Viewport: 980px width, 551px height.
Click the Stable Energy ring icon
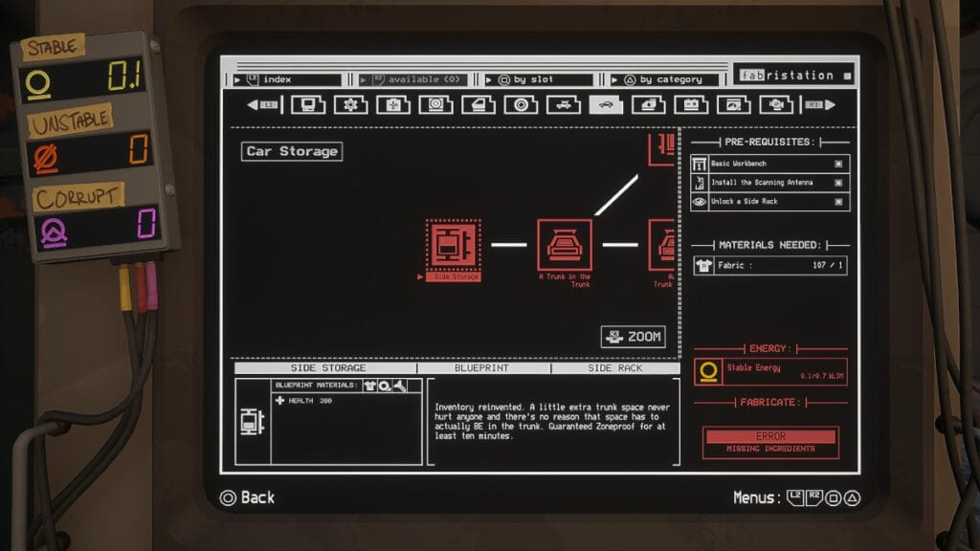tap(709, 371)
